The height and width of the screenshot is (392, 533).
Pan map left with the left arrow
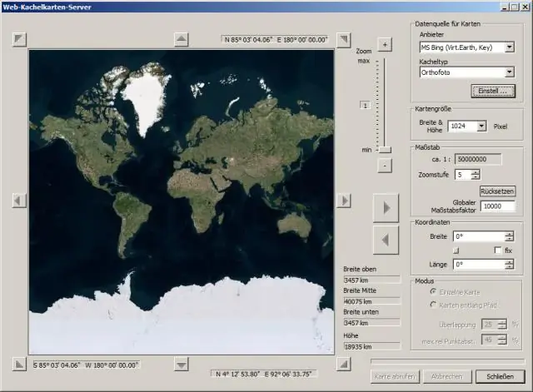click(x=19, y=201)
